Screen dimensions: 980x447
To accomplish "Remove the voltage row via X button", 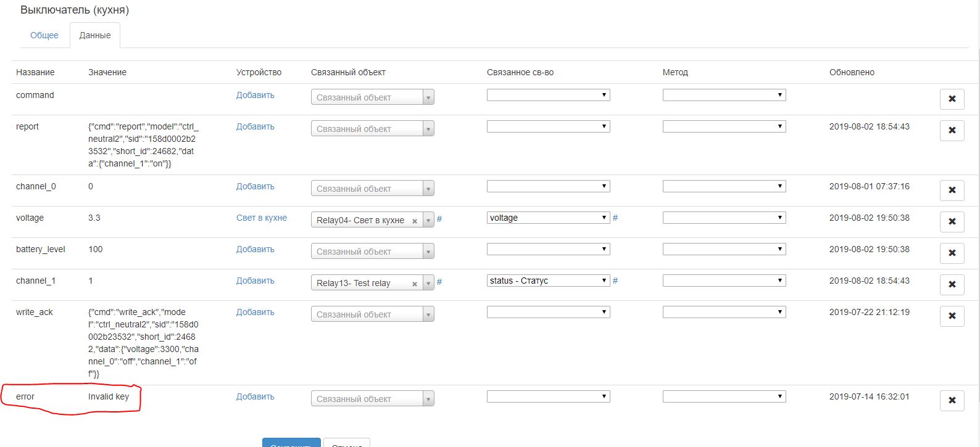I will click(x=952, y=221).
